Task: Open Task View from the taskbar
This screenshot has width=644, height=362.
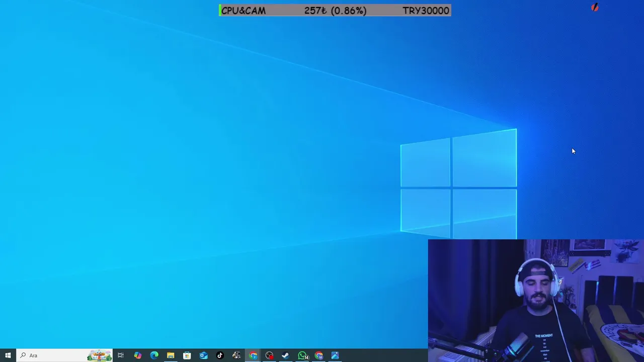Action: [x=121, y=355]
